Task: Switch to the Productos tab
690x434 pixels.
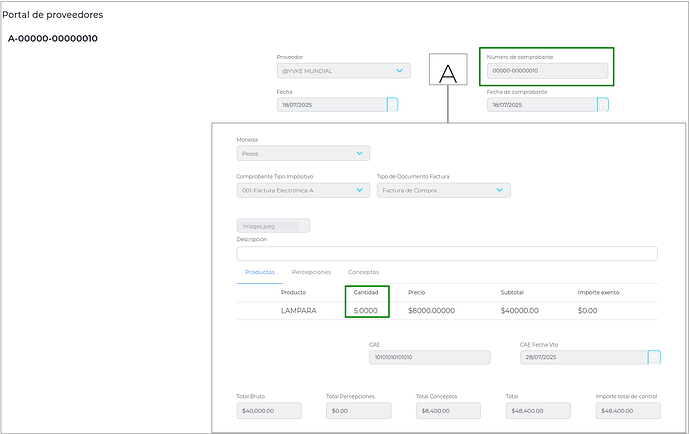Action: 260,272
